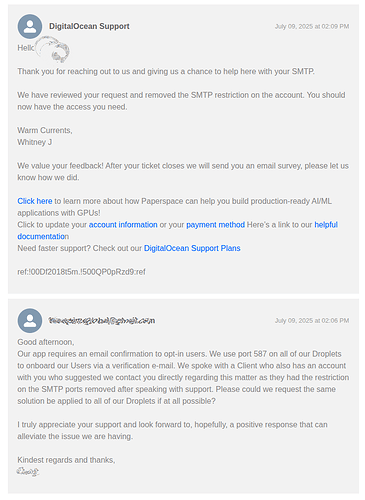
Task: Click the 'Whitney J' signature line
Action: click(x=35, y=142)
